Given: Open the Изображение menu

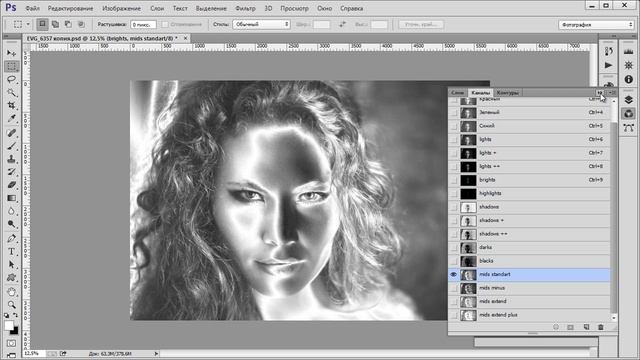Looking at the screenshot, I should click(121, 8).
